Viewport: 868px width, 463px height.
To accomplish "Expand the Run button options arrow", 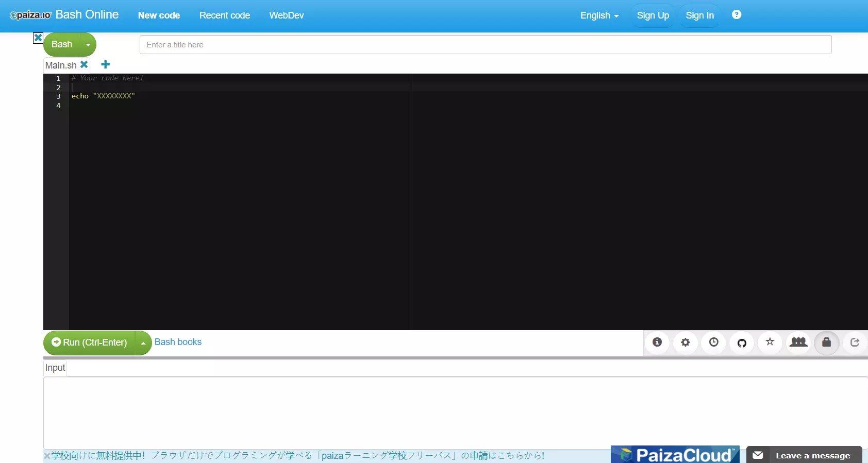I will tap(143, 342).
